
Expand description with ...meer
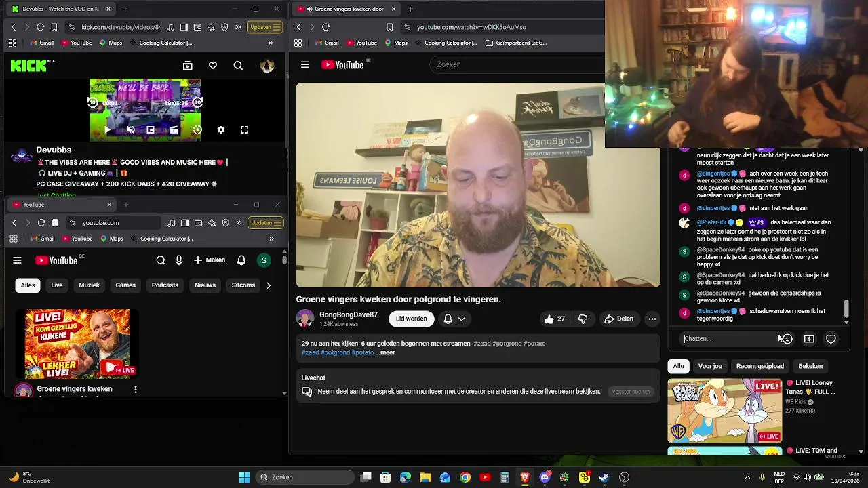385,353
